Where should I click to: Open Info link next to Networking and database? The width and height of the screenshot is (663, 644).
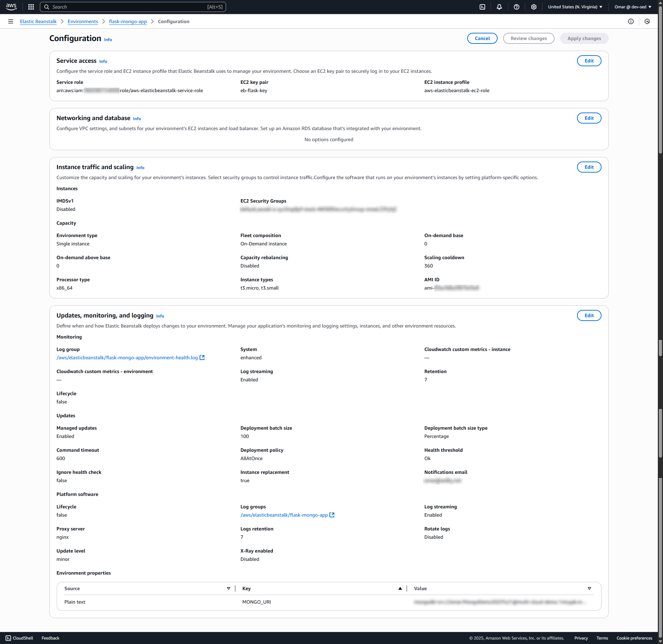tap(137, 119)
